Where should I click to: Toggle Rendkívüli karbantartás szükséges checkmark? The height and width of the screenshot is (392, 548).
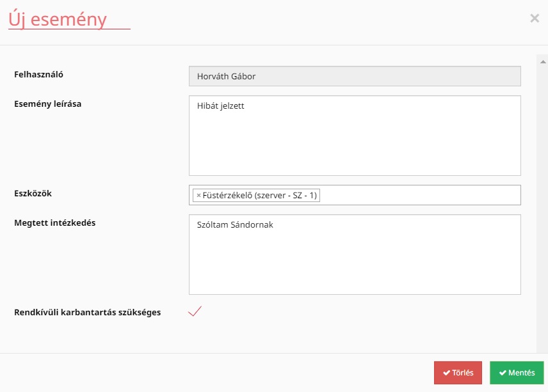pyautogui.click(x=195, y=311)
